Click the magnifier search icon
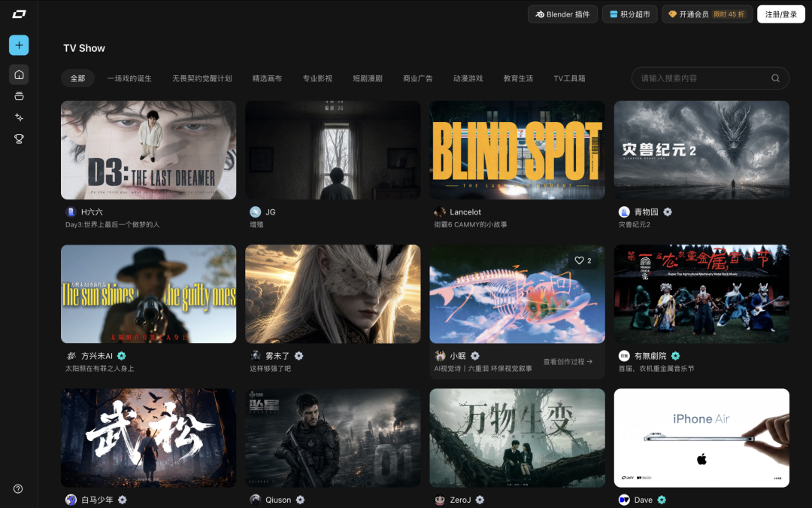The width and height of the screenshot is (812, 508). (775, 78)
